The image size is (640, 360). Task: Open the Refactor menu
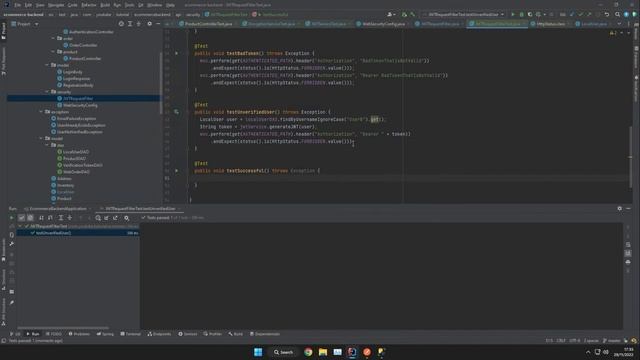click(89, 5)
